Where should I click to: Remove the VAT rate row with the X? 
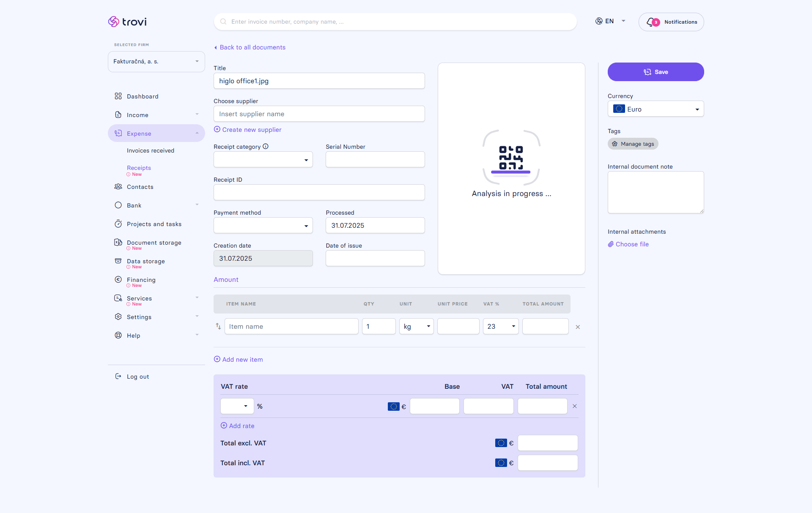click(x=575, y=406)
